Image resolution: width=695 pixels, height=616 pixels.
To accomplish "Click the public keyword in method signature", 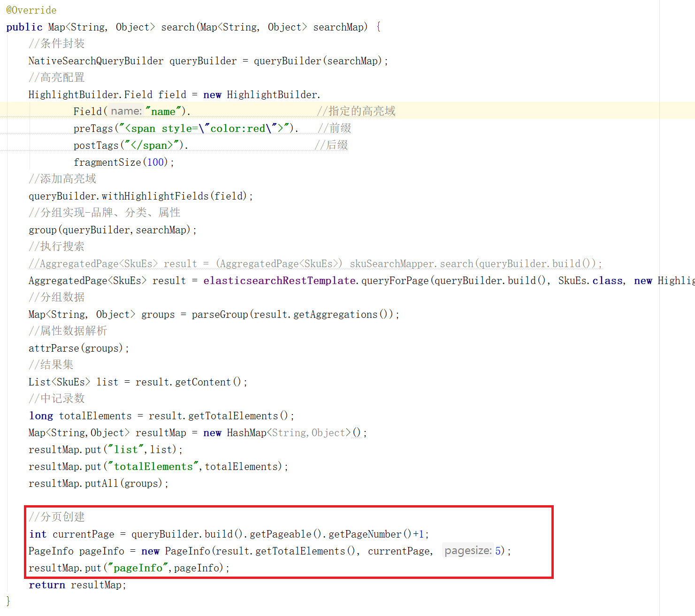I will click(x=24, y=27).
